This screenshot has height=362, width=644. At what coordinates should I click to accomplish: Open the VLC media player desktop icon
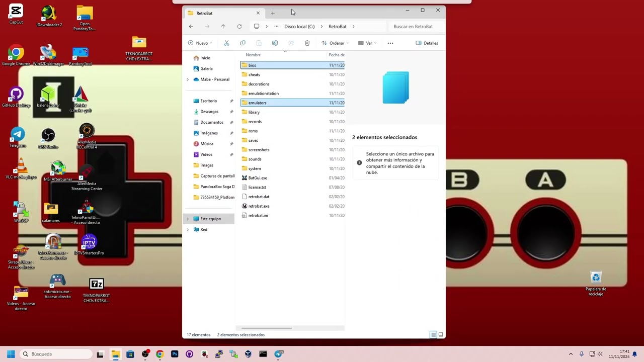(x=21, y=169)
